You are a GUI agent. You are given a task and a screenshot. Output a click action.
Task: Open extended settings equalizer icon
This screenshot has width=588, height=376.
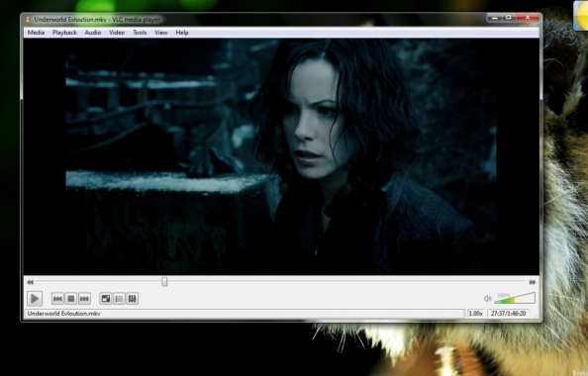point(133,299)
